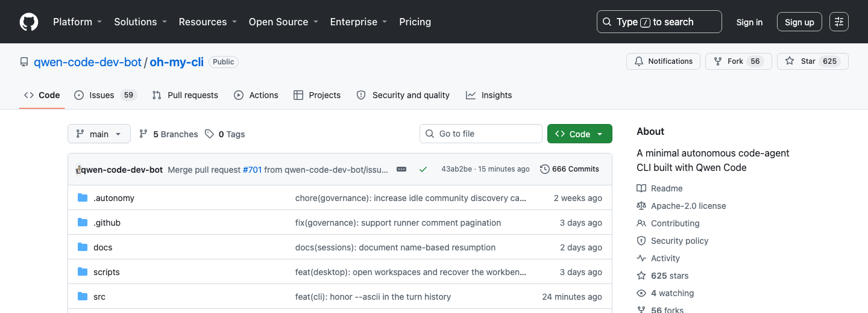Click the Go to file field
The image size is (868, 313).
pyautogui.click(x=481, y=134)
